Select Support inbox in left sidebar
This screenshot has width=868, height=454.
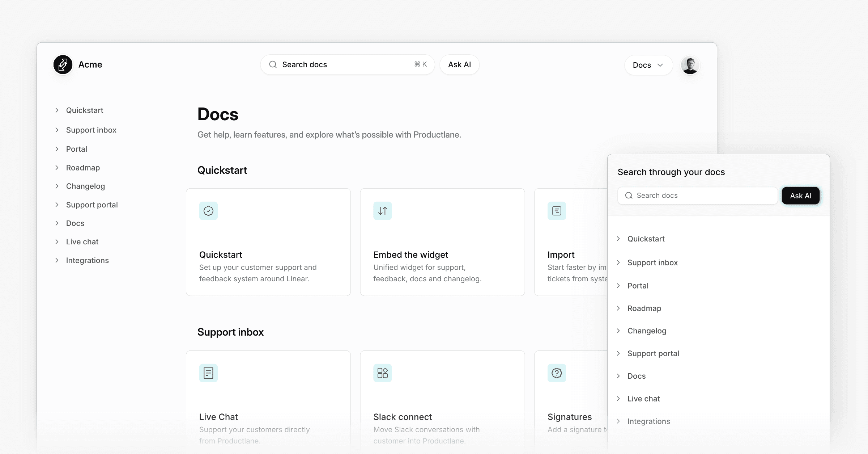[x=91, y=130]
